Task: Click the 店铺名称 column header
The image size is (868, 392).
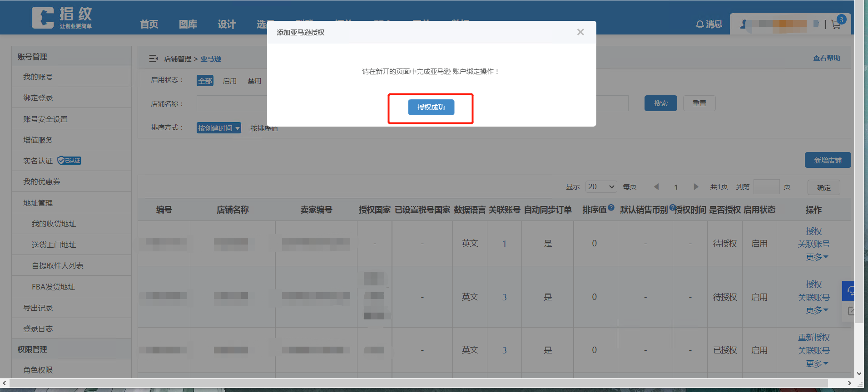Action: point(233,210)
